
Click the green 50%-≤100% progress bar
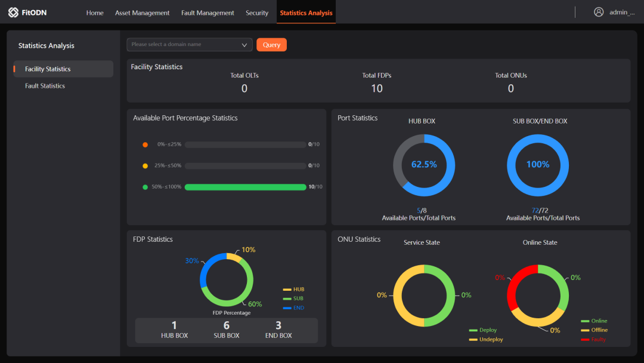click(245, 187)
